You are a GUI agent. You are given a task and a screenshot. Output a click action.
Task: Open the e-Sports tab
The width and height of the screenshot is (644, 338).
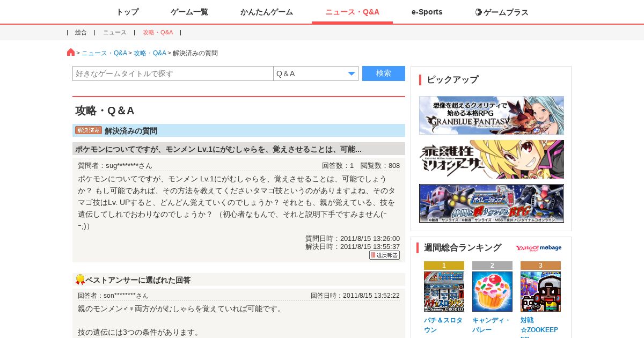coord(427,12)
